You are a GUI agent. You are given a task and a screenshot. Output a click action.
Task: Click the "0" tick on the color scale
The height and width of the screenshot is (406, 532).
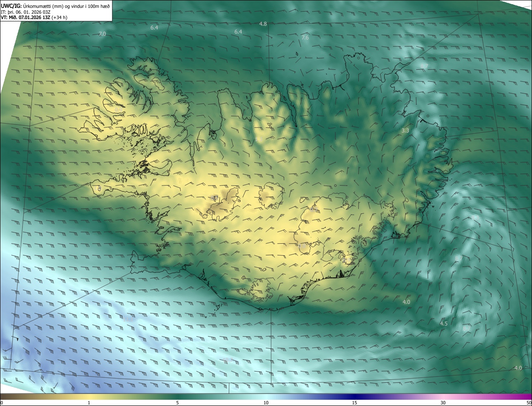[x=2, y=403]
